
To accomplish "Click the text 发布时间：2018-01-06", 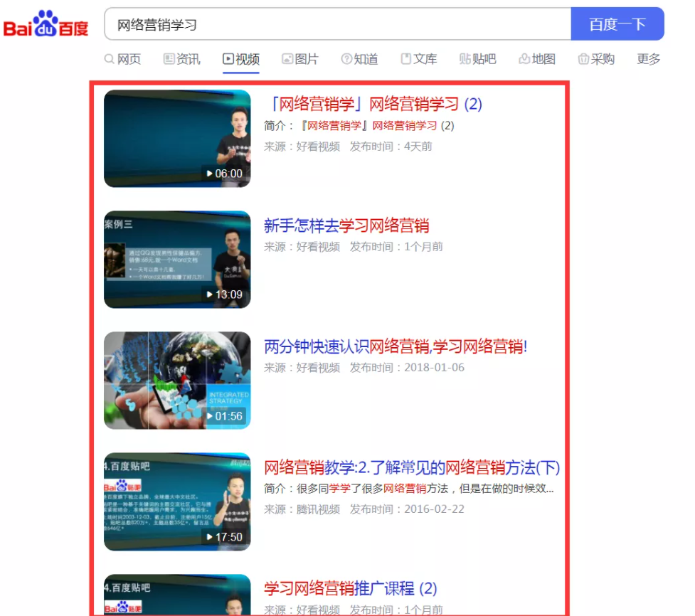I will (407, 368).
